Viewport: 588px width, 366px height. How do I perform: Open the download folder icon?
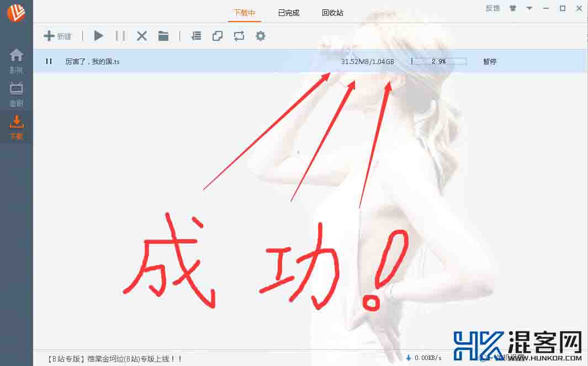tap(163, 36)
